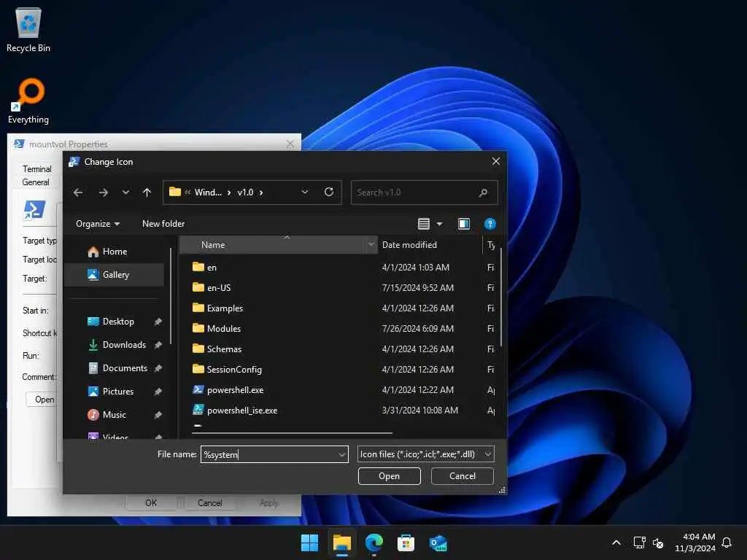747x560 pixels.
Task: Open the Recycle Bin desktop icon
Action: point(28,29)
